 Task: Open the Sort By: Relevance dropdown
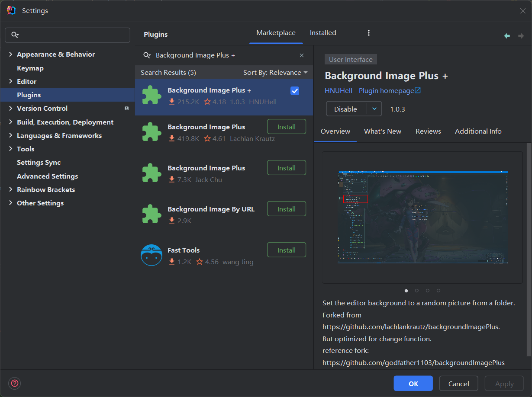pos(275,73)
